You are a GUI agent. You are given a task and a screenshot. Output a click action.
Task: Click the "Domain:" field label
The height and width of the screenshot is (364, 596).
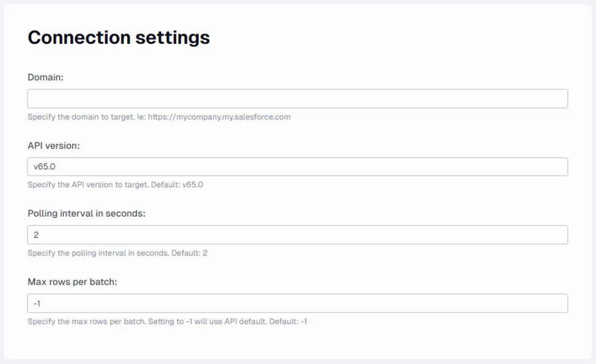46,77
